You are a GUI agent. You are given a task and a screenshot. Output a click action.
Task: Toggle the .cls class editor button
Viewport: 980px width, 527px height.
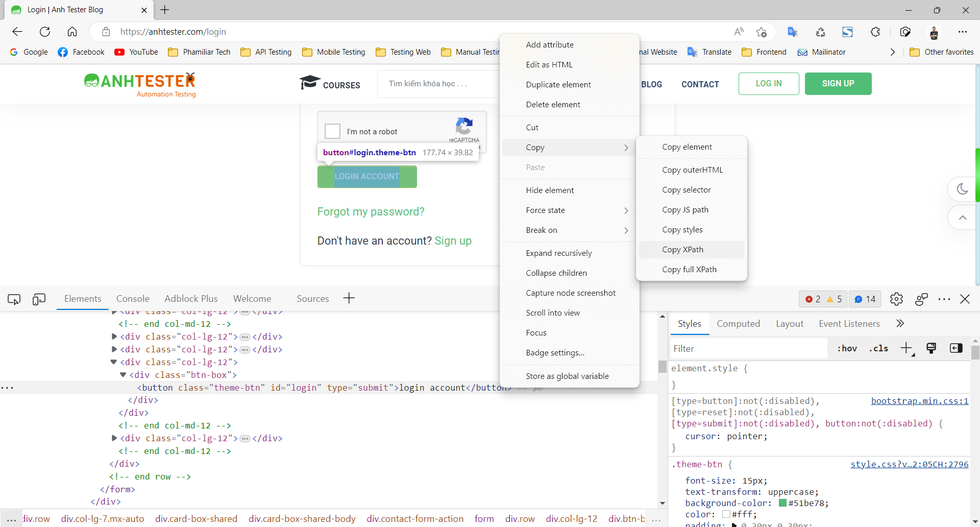tap(878, 348)
